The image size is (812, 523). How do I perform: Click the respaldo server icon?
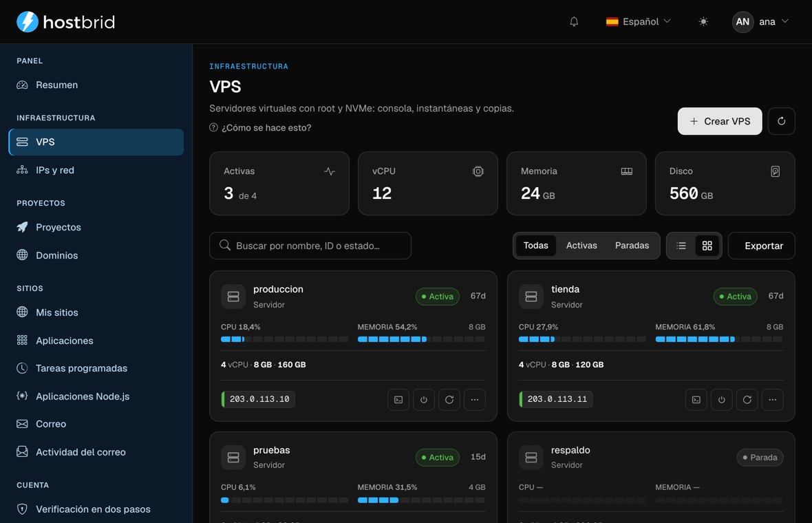point(531,457)
